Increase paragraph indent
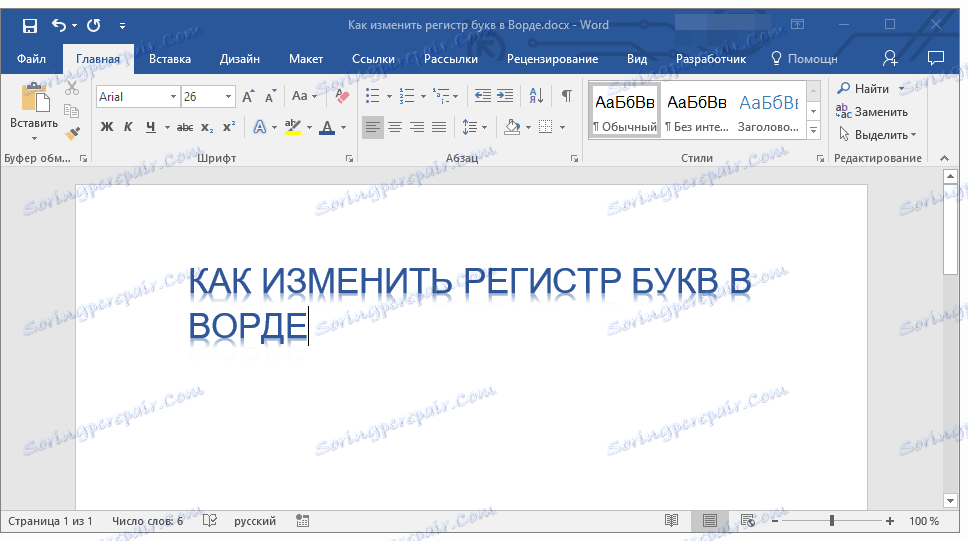 coord(505,96)
